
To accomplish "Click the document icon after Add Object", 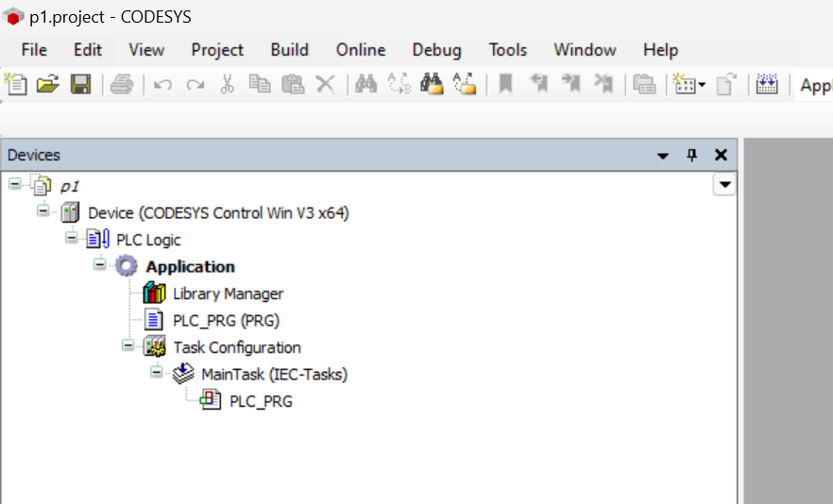I will [726, 84].
